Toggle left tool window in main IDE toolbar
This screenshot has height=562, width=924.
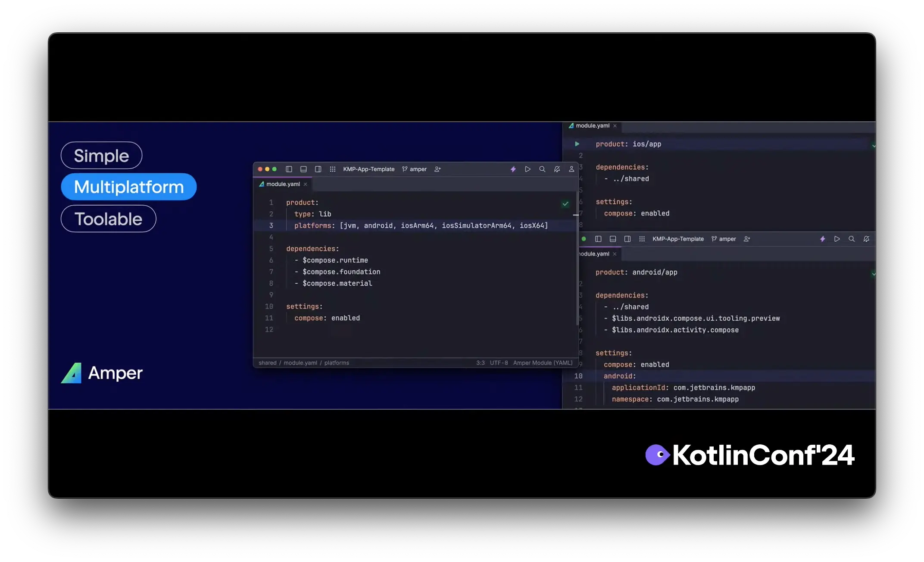pos(289,169)
